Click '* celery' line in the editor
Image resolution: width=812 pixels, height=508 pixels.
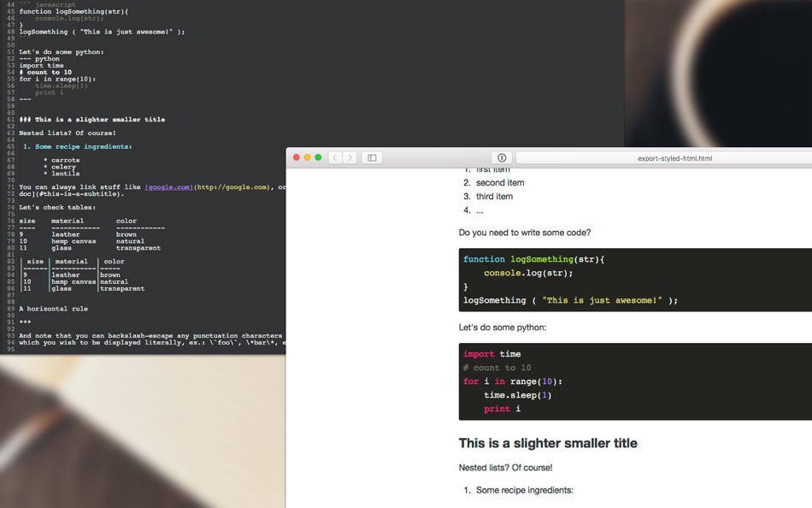coord(60,167)
